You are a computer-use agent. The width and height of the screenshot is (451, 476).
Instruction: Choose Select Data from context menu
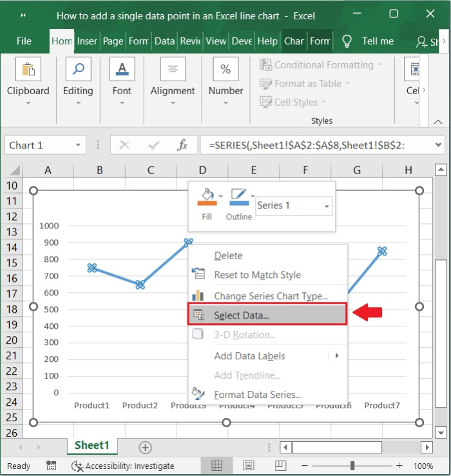267,315
